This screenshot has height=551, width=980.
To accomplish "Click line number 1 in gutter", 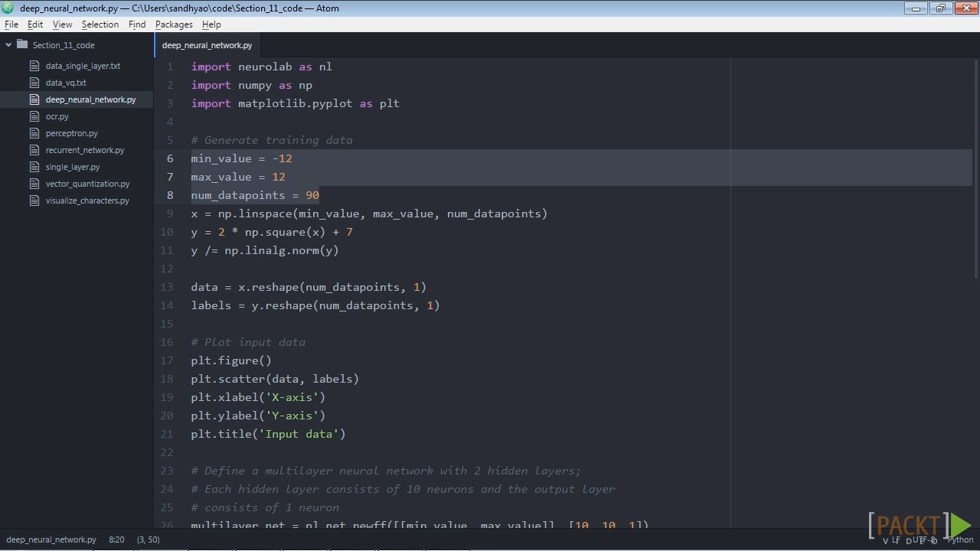I will point(171,67).
